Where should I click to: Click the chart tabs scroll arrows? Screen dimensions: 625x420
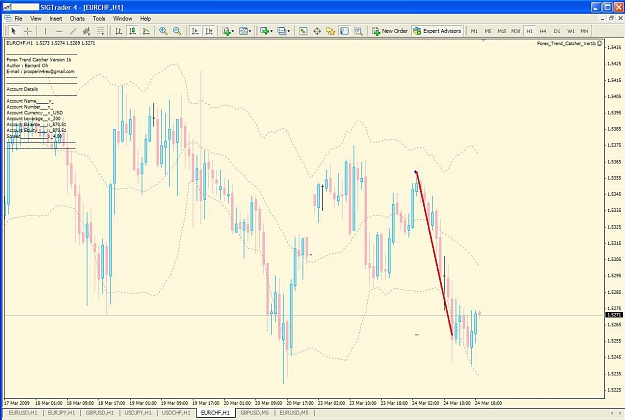[616, 413]
